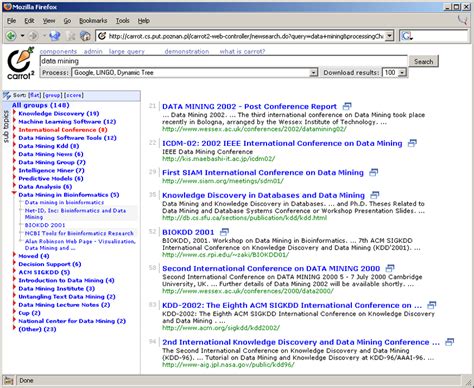Viewport: 474px width, 388px height.
Task: Open the large query link
Action: tap(127, 51)
